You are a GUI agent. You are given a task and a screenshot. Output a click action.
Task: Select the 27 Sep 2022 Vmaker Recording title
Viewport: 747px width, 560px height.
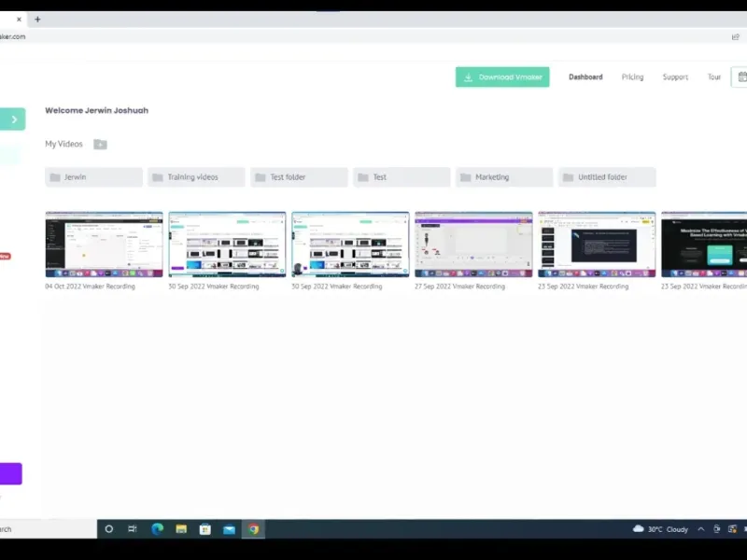[459, 287]
